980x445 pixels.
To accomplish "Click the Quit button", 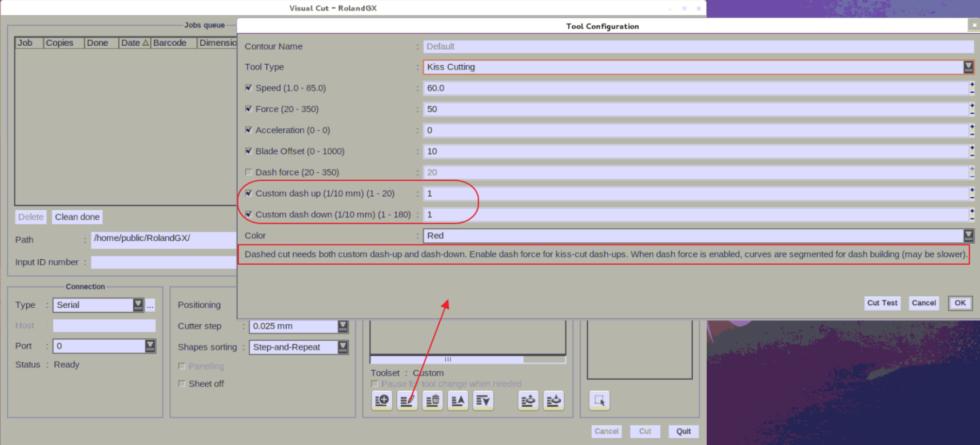I will (x=684, y=432).
